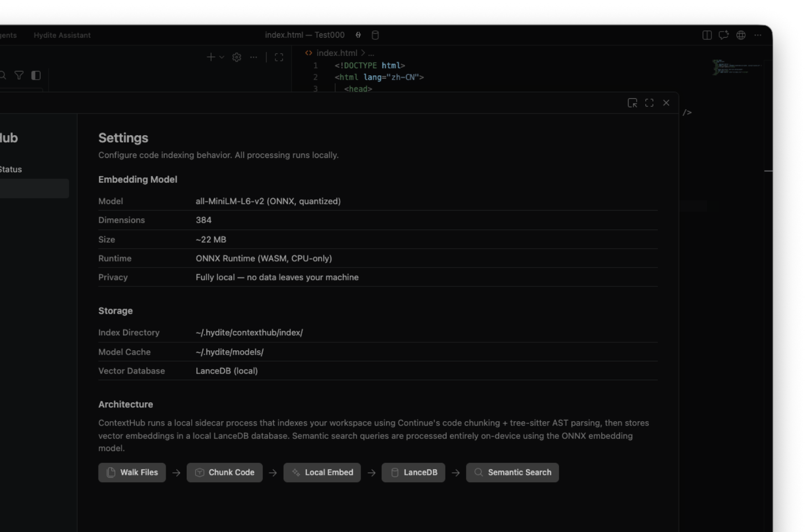
Task: Click the filter funnel icon in the sidebar
Action: point(19,75)
